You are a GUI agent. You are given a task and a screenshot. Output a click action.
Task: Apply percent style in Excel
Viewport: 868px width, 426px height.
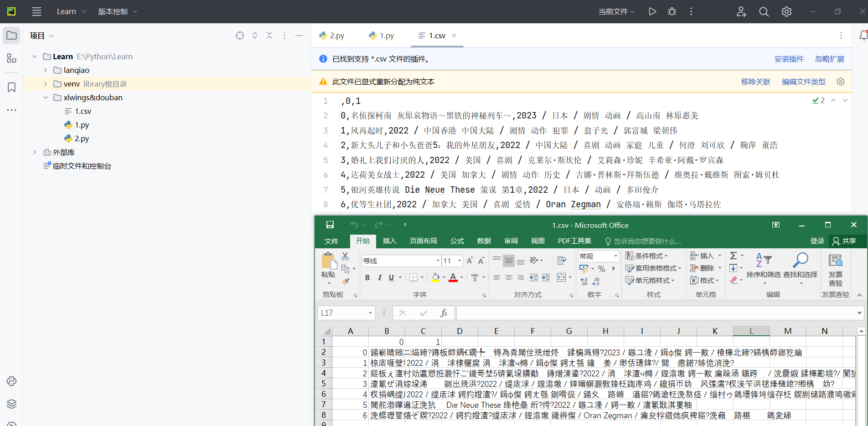pyautogui.click(x=602, y=269)
